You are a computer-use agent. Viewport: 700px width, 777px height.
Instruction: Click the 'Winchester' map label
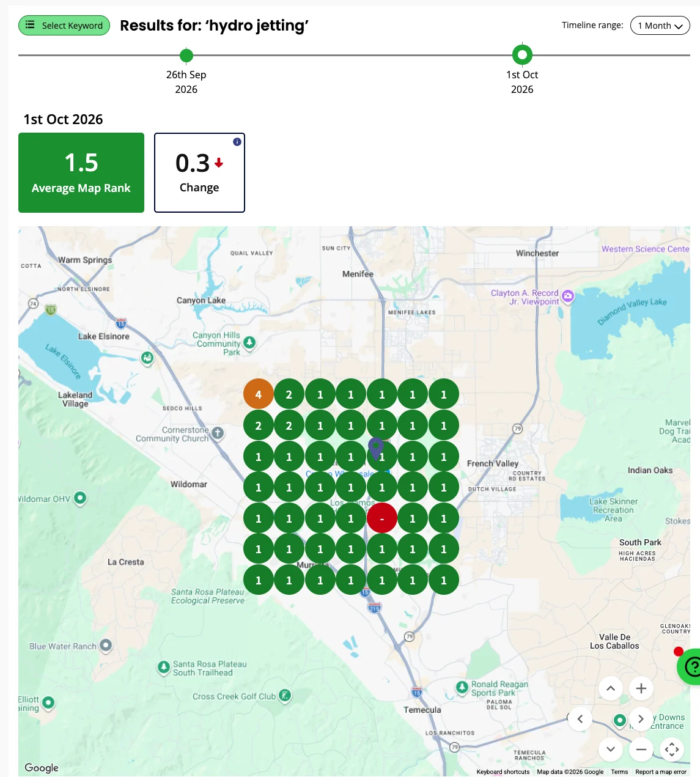[x=537, y=253]
